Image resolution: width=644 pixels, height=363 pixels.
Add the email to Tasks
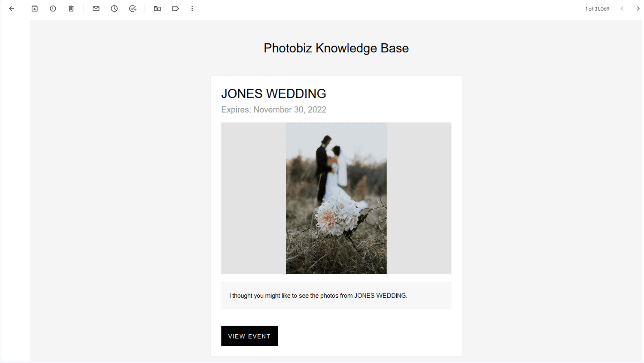pos(133,8)
